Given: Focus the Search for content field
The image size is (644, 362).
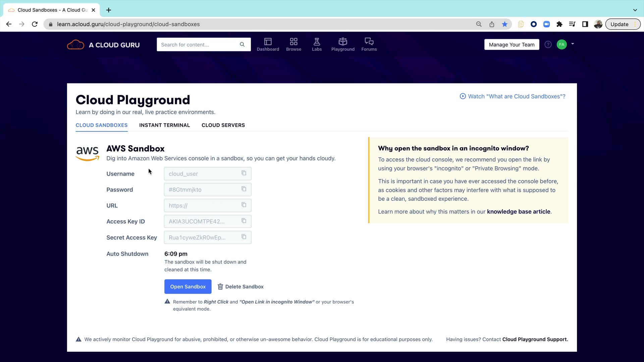Looking at the screenshot, I should click(199, 45).
